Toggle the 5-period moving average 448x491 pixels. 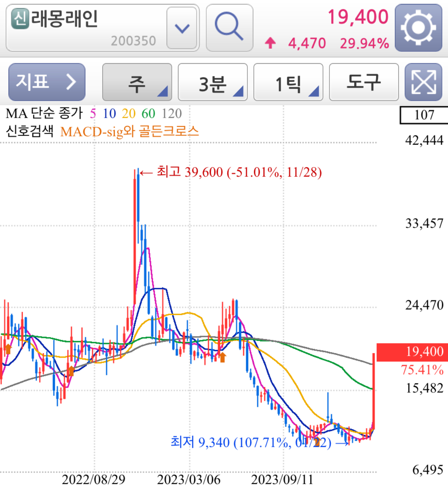[92, 113]
